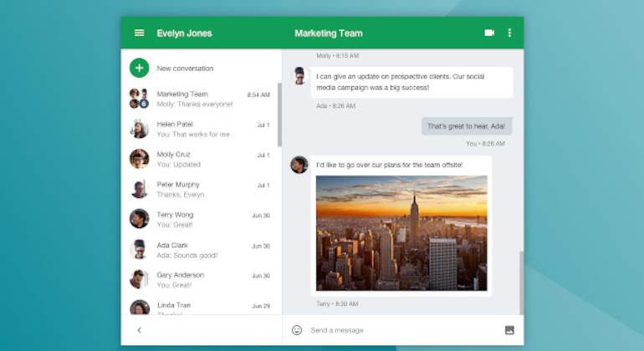
Task: Open the New York skyline photo
Action: (x=401, y=233)
